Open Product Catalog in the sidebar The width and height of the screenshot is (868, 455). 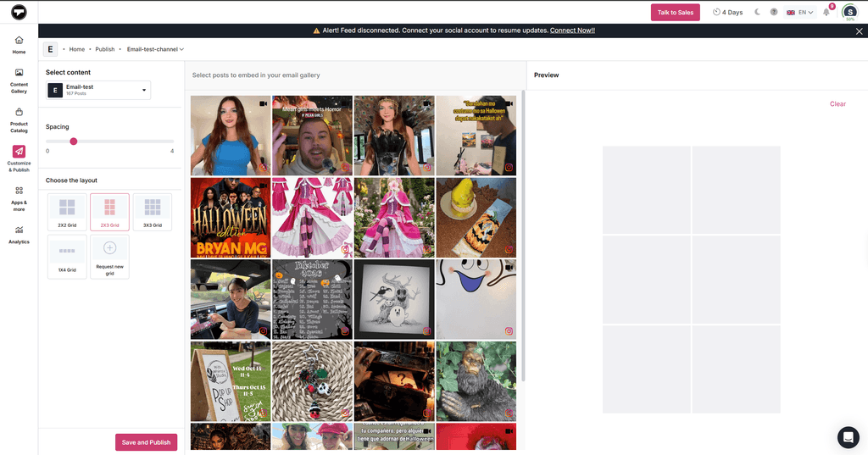coord(19,120)
